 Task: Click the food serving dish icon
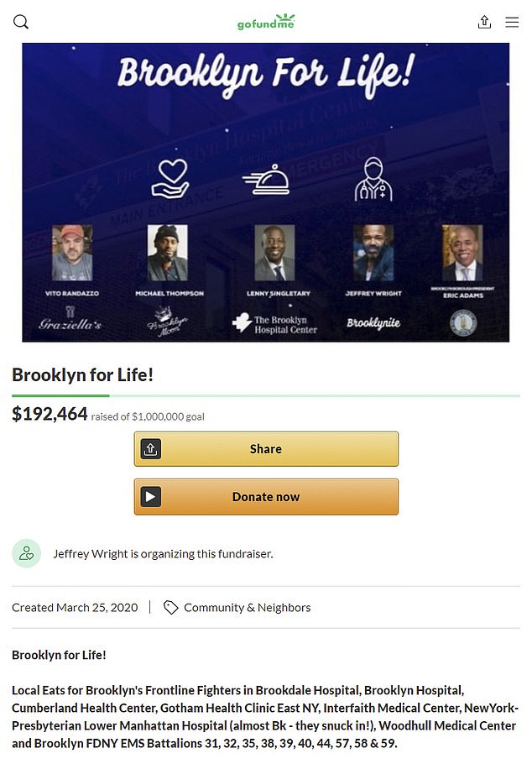pos(266,180)
